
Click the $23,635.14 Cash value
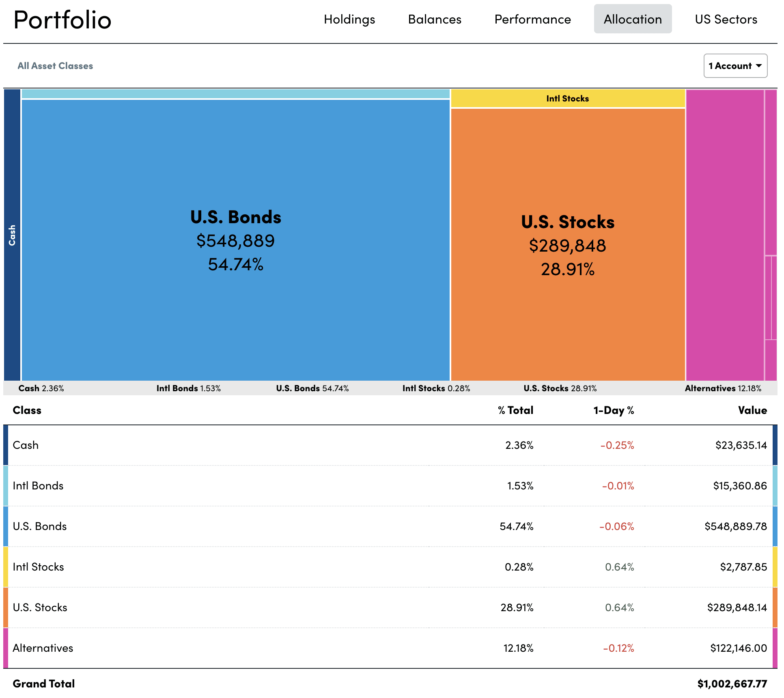coord(741,445)
